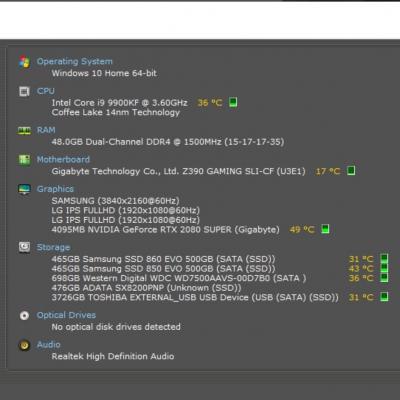Click the Storage hard drive icon
This screenshot has height=400, width=400.
(x=24, y=247)
